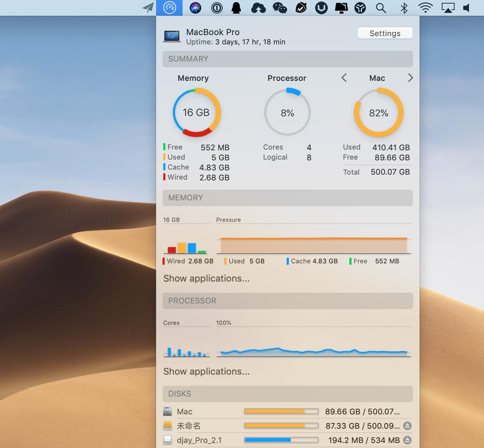Open the Settings button
The height and width of the screenshot is (448, 484).
point(385,33)
